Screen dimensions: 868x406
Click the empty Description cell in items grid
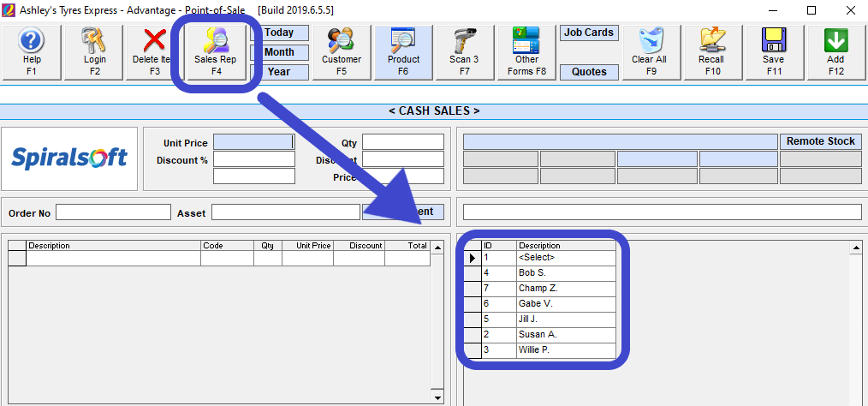point(114,259)
